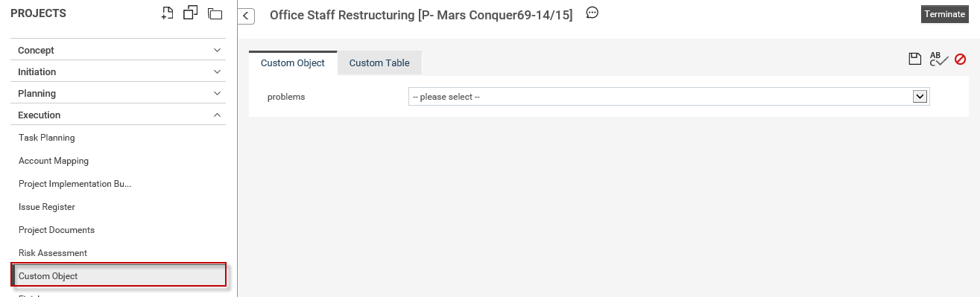Open the problems dropdown list
This screenshot has width=980, height=297.
[668, 97]
